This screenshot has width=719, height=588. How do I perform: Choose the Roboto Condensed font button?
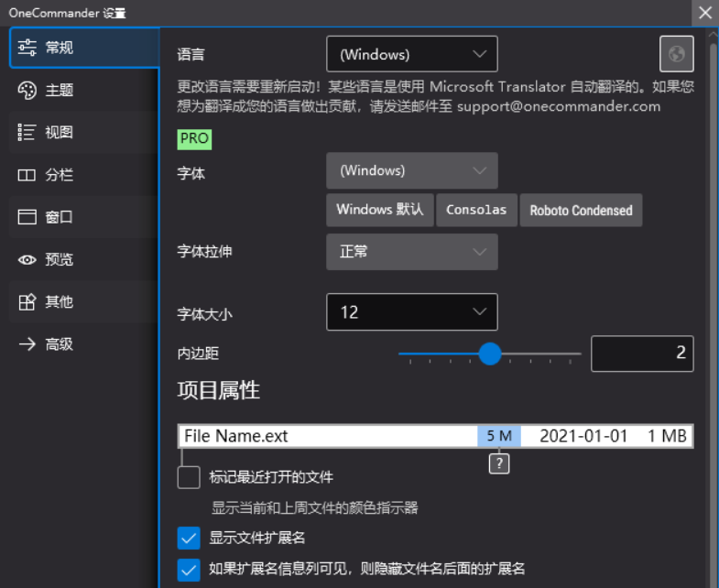581,210
